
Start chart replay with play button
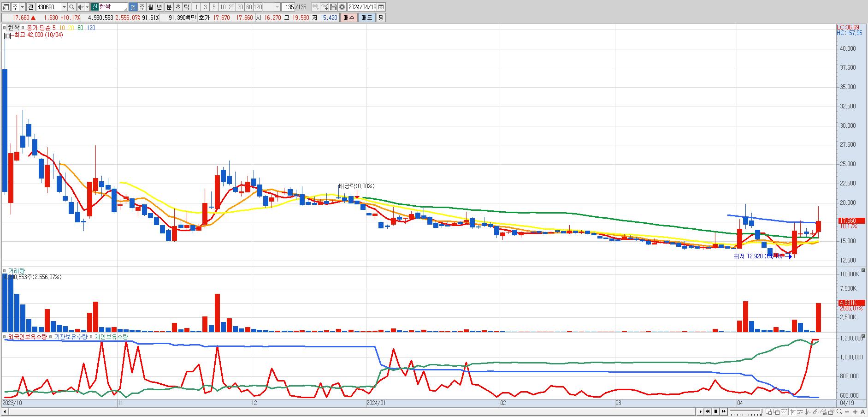pyautogui.click(x=700, y=411)
